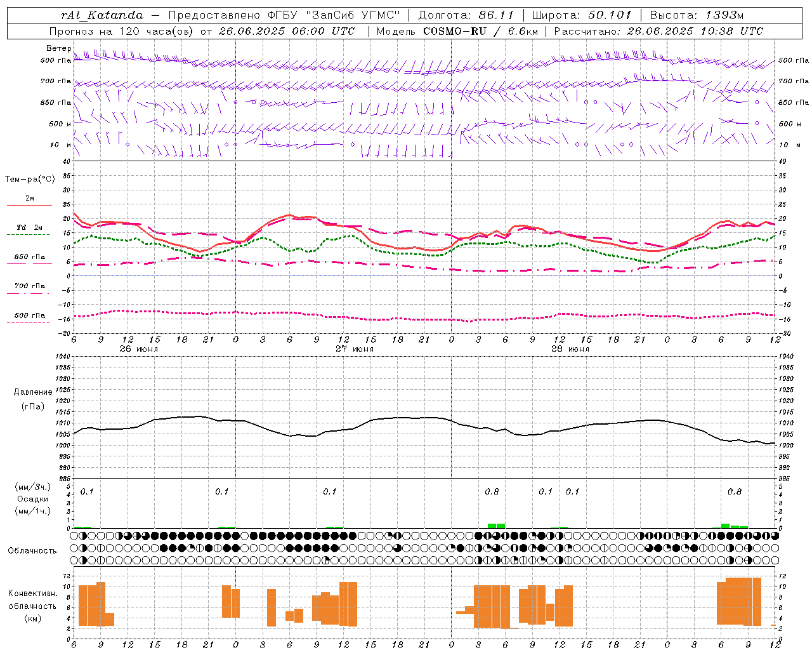
Task: Click the Долгота: 86.11 value
Action: click(466, 15)
